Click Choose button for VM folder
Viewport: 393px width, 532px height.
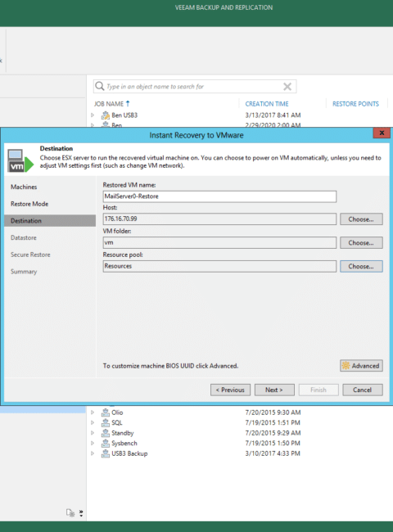pyautogui.click(x=361, y=243)
